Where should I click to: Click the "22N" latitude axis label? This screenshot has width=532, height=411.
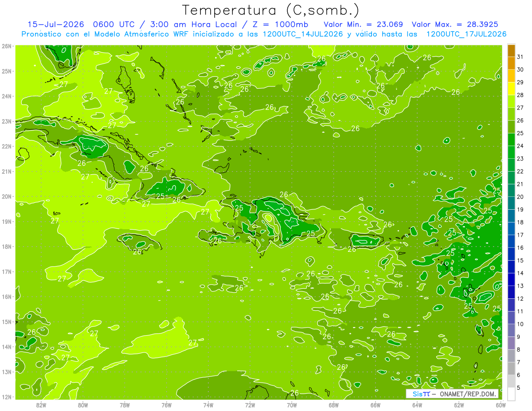7,146
